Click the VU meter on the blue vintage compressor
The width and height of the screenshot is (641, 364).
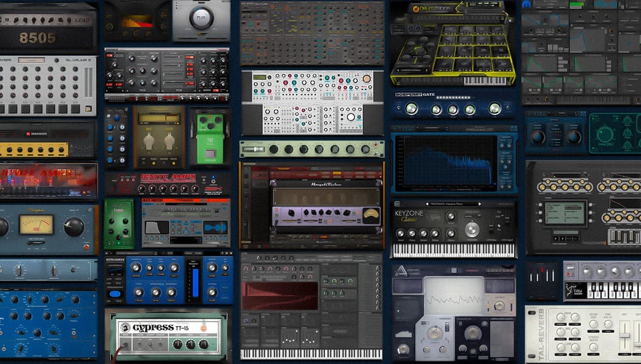pos(37,225)
